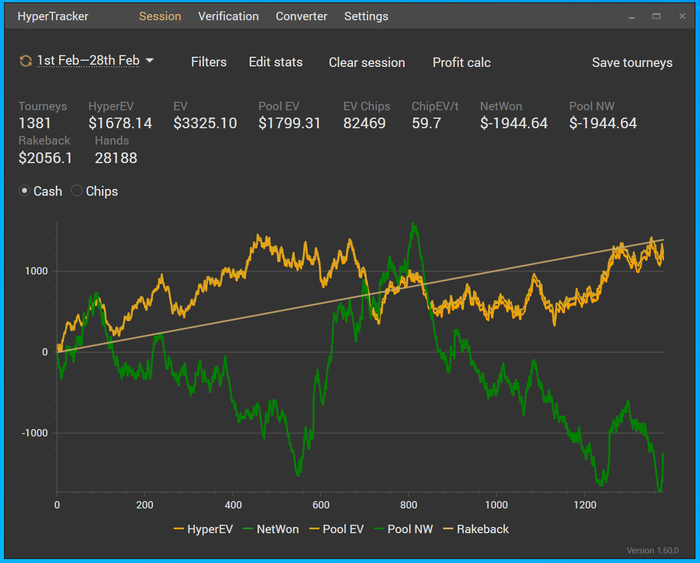700x563 pixels.
Task: Click the HyperEV value $1678.14
Action: tap(120, 123)
